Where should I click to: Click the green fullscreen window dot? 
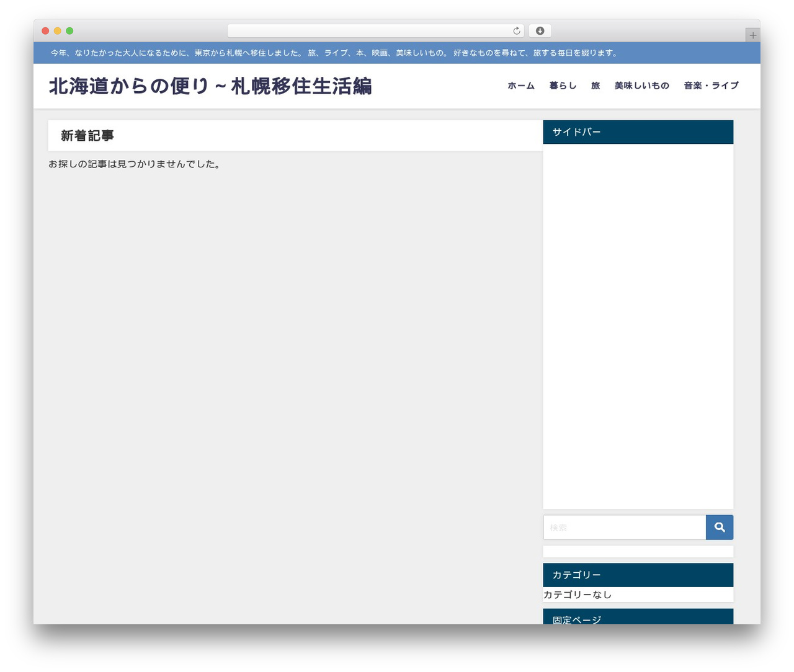coord(69,31)
